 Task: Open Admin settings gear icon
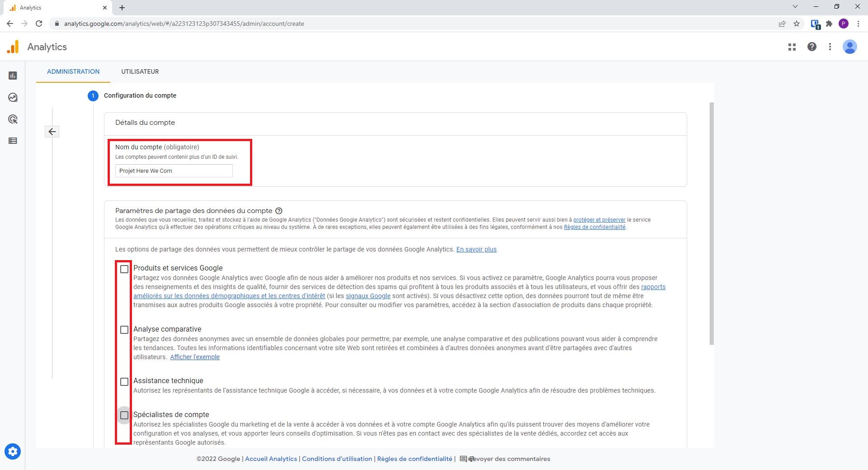13,451
